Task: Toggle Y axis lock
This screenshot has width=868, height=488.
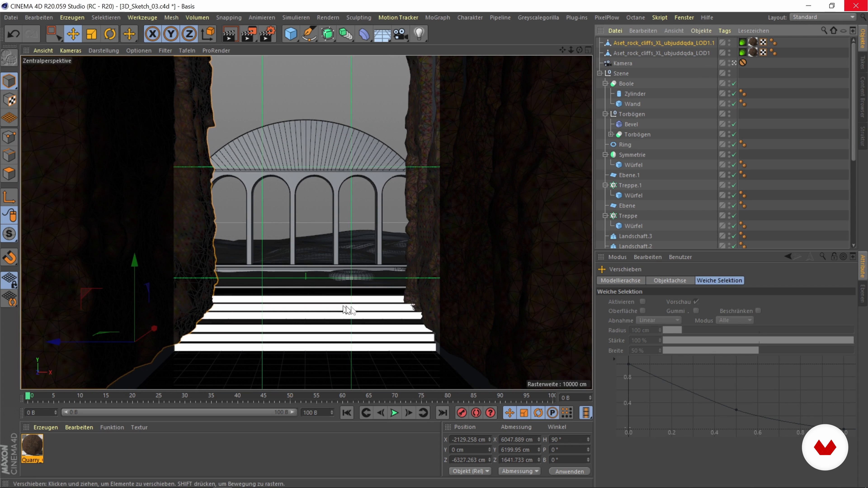Action: coord(171,34)
